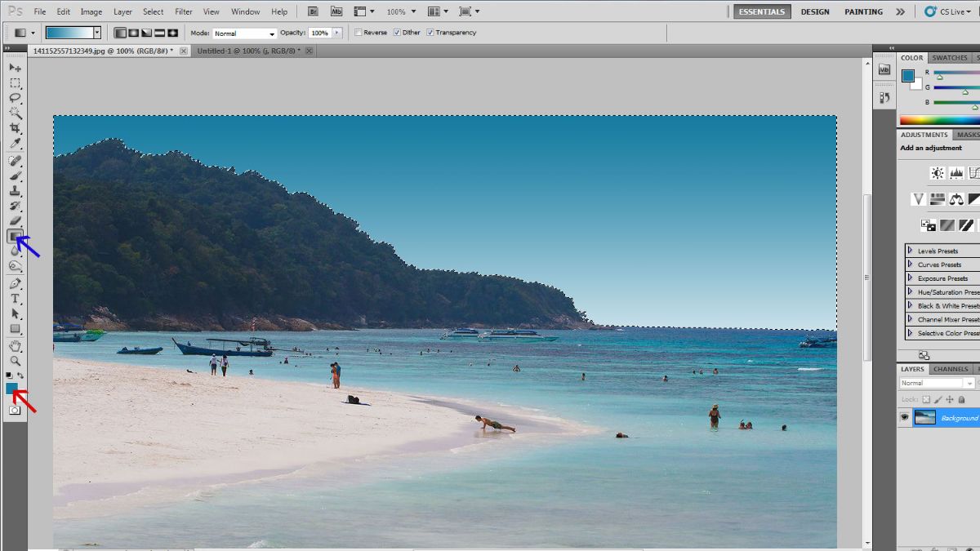
Task: Open the gradient picker dropdown arrow
Action: [97, 33]
